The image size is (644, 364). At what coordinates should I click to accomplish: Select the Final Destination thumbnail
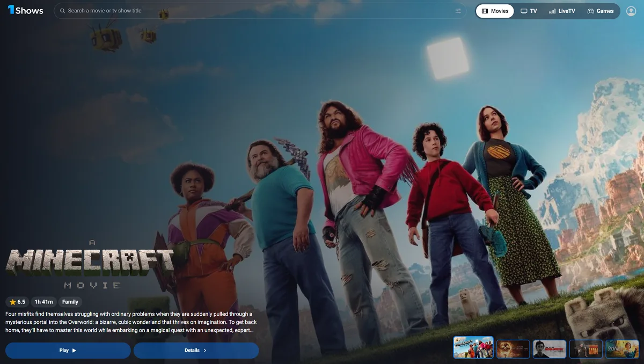click(x=513, y=349)
